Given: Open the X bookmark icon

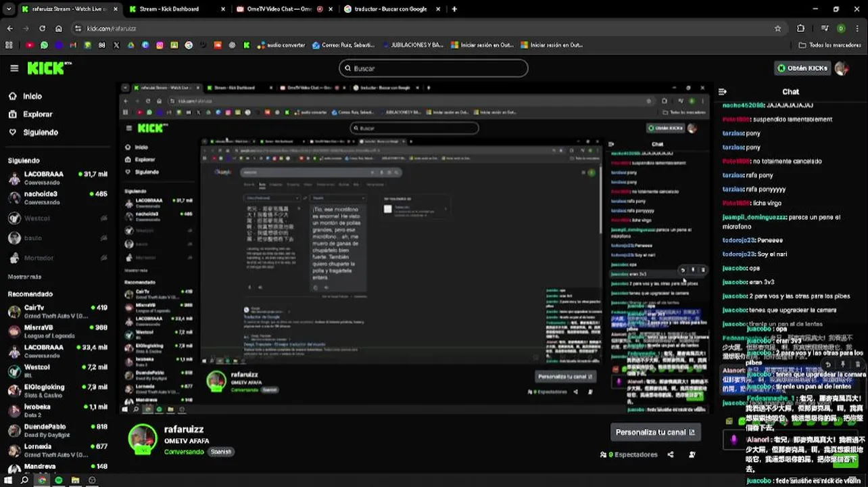Looking at the screenshot, I should point(116,45).
